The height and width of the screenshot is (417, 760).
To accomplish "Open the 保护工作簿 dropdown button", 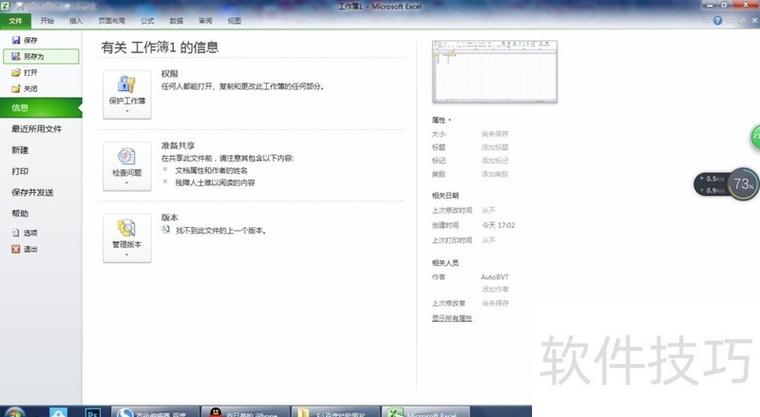I will coord(127,95).
